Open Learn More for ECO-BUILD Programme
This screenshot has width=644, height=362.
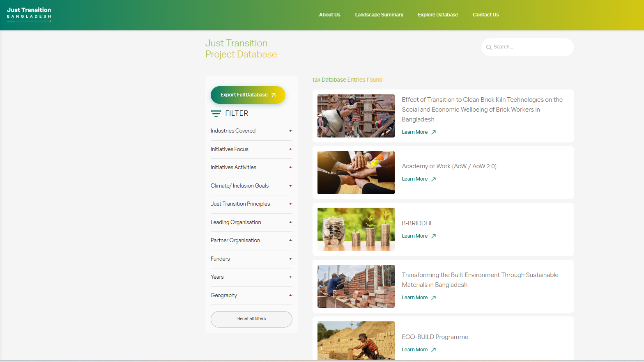[x=419, y=350]
